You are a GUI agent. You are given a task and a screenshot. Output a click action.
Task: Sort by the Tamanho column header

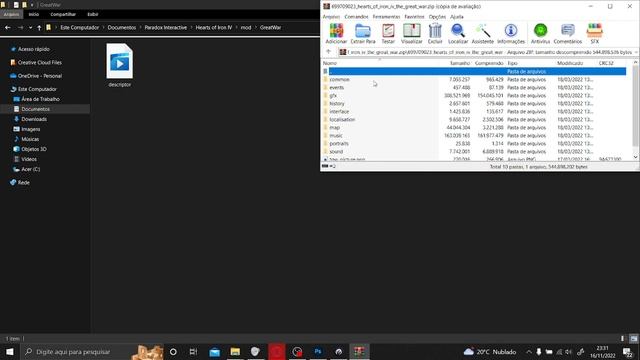tap(459, 63)
